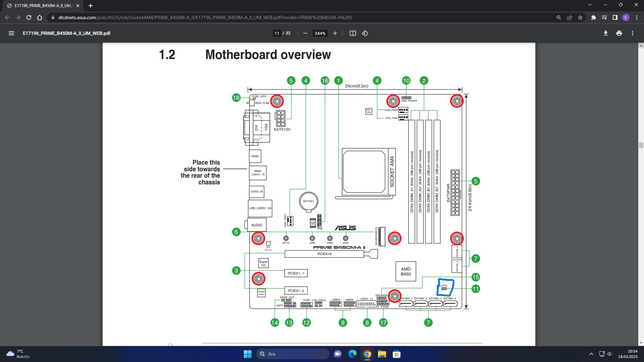Download the PDF file
Screen dimensions: 644x362
(606, 33)
